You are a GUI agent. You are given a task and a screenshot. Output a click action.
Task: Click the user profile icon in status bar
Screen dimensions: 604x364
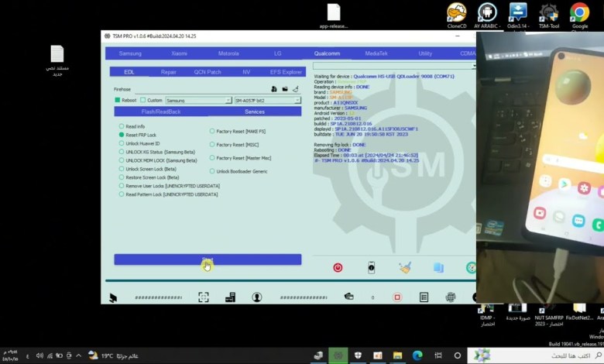(256, 297)
